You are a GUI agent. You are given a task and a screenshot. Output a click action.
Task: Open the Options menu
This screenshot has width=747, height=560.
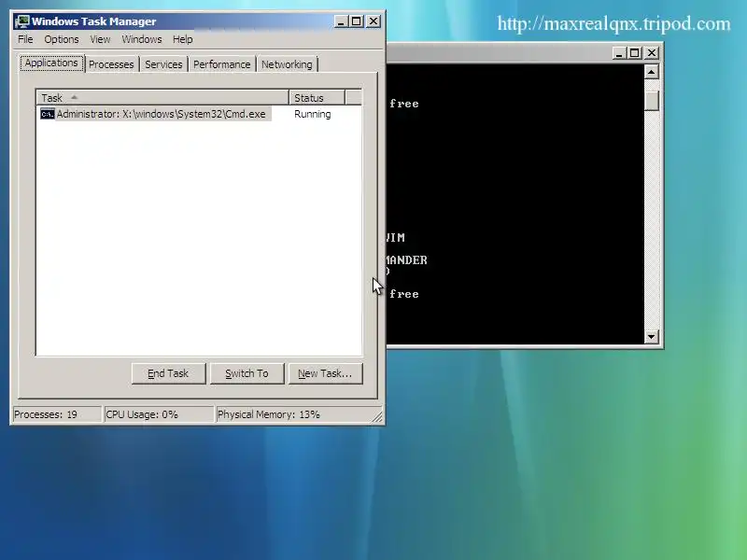(x=62, y=39)
